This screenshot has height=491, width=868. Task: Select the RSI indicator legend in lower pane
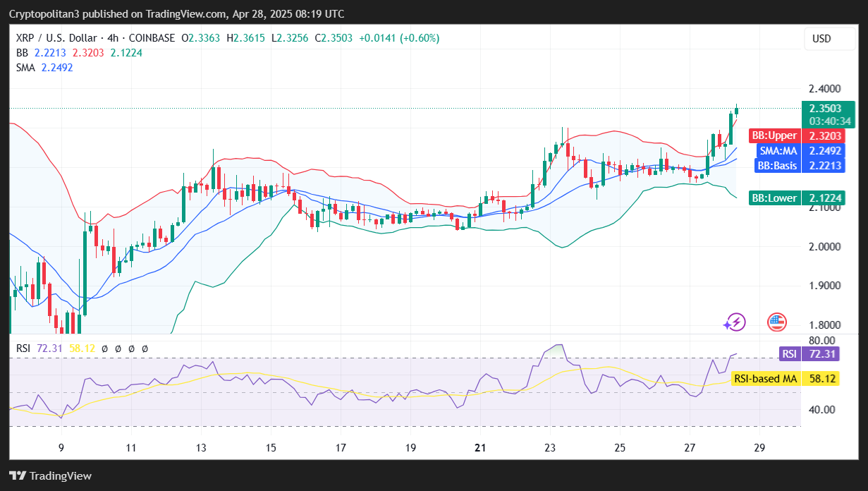(24, 348)
